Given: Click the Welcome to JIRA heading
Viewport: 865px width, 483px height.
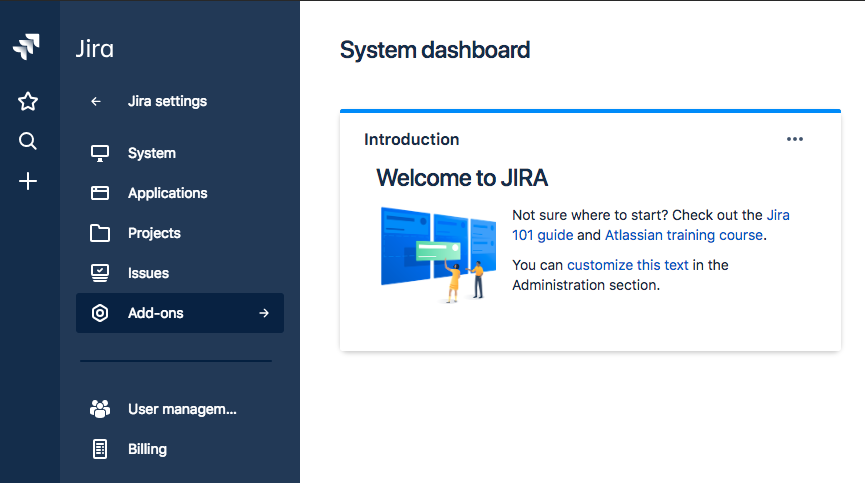Looking at the screenshot, I should (462, 178).
